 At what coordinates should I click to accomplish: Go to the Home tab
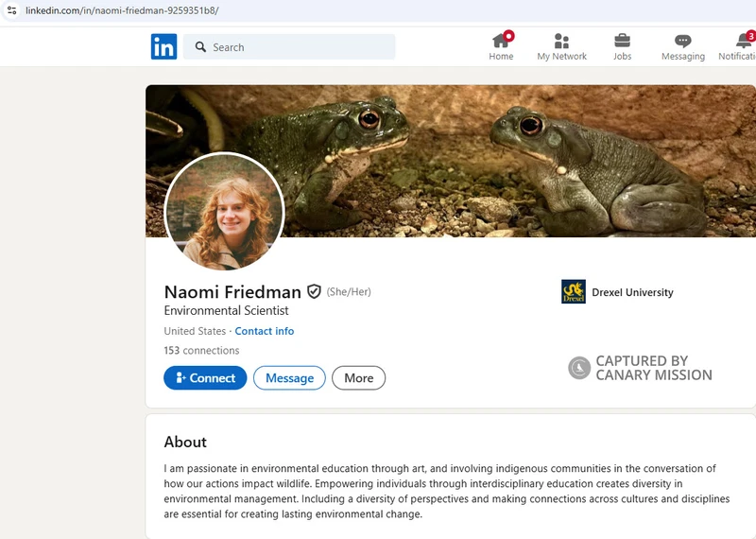pyautogui.click(x=501, y=46)
